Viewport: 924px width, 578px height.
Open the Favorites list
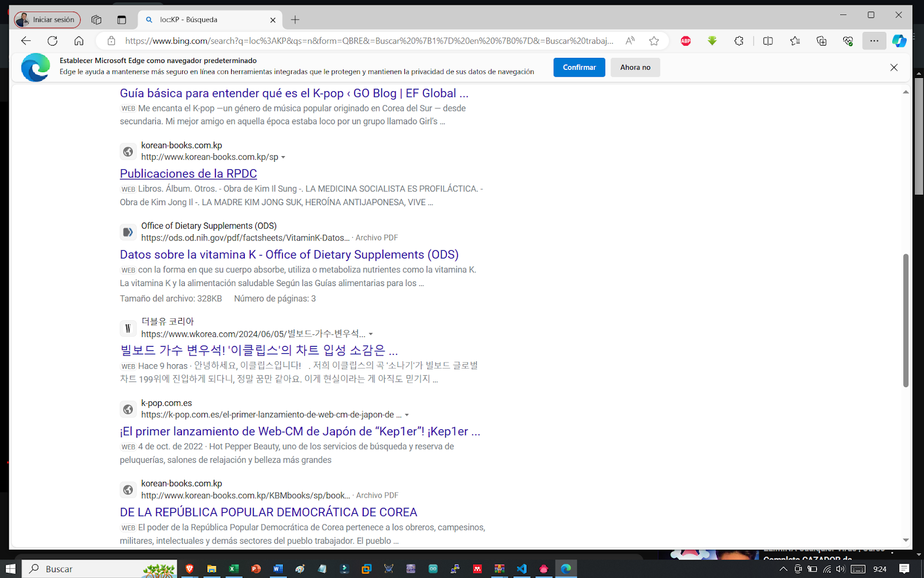[x=795, y=40]
